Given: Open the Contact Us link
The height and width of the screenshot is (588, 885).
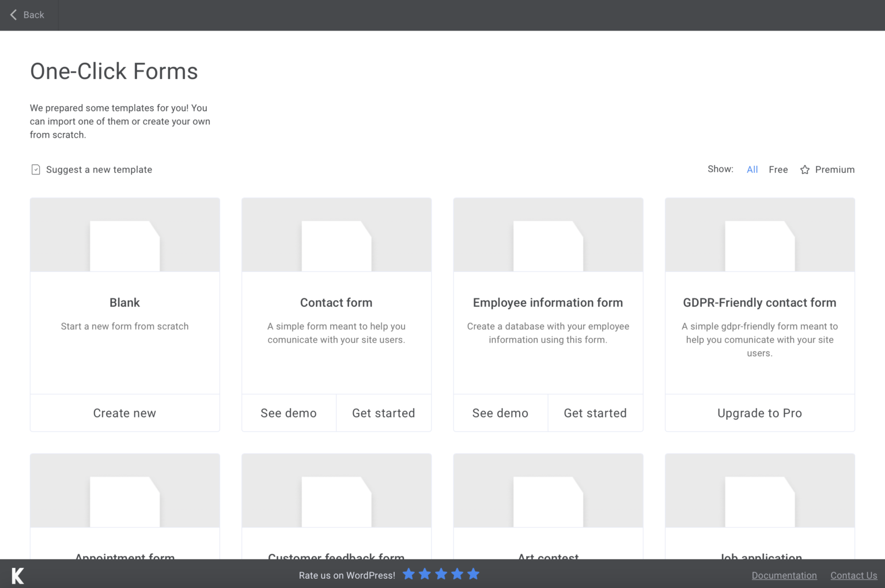Looking at the screenshot, I should click(854, 575).
